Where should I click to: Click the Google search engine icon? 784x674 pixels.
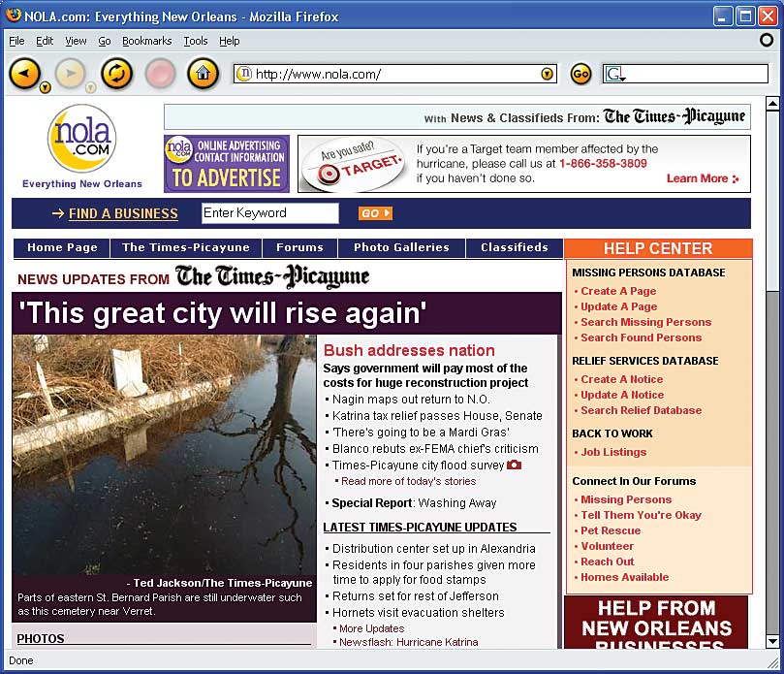click(613, 74)
